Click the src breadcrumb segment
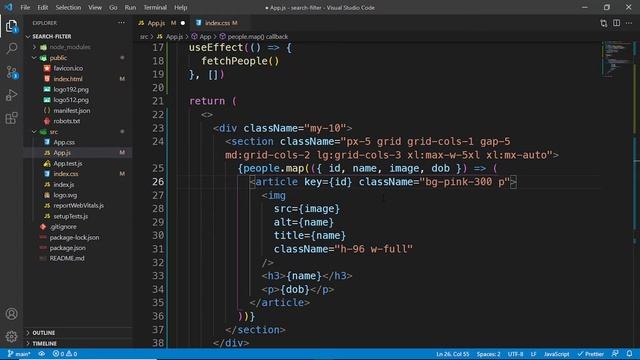 point(144,37)
